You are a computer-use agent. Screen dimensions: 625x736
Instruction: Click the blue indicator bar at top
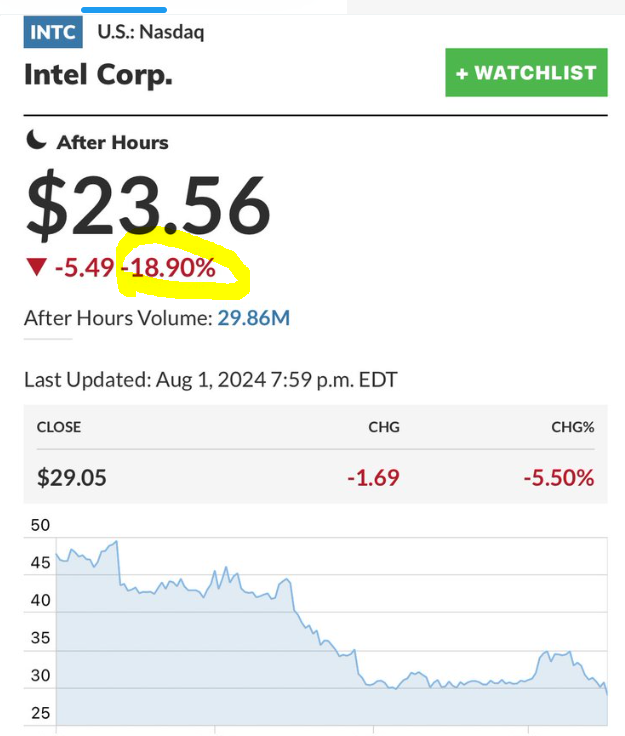[x=124, y=10]
